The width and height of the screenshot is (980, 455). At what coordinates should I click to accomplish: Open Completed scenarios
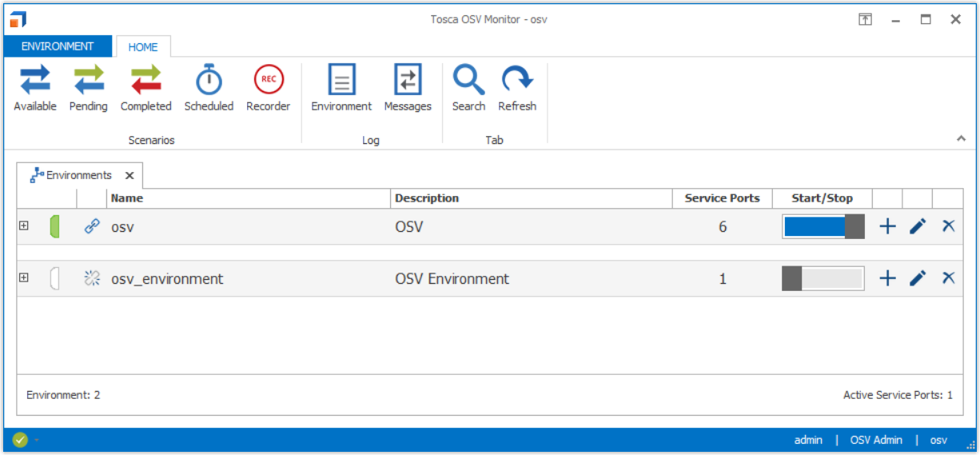pyautogui.click(x=145, y=88)
